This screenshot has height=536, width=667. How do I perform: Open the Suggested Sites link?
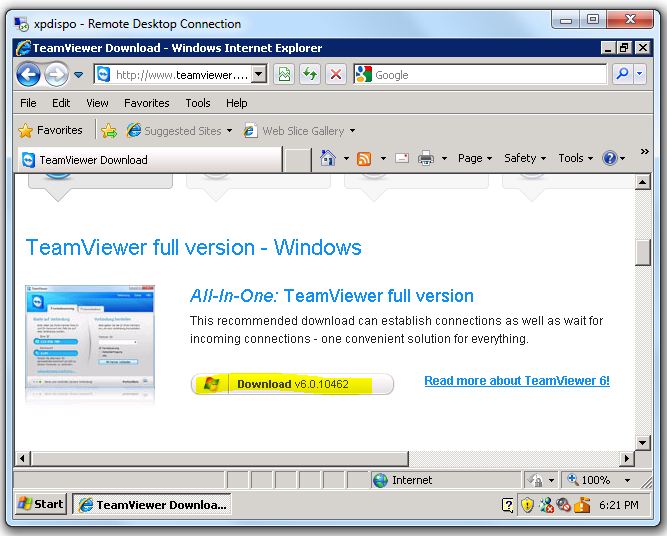[174, 131]
